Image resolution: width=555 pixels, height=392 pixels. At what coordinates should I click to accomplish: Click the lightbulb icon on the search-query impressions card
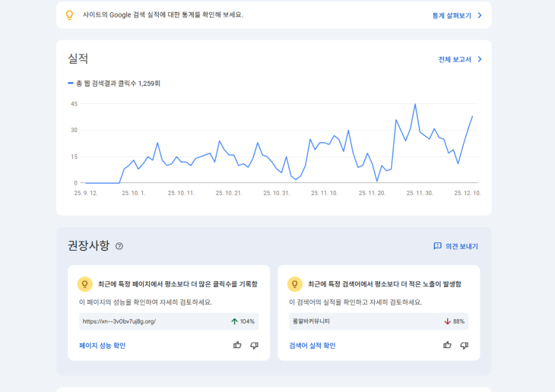pyautogui.click(x=294, y=284)
